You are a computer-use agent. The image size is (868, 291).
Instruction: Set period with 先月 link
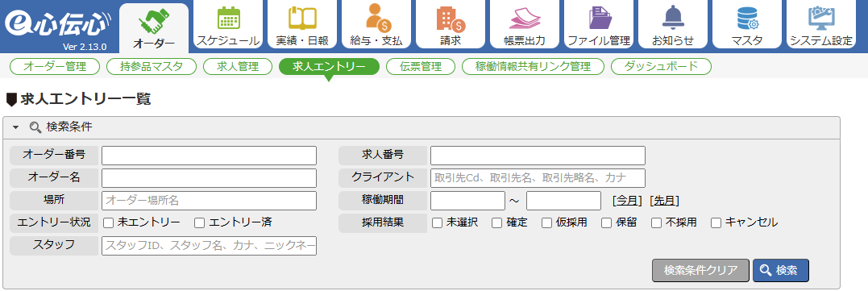point(664,200)
